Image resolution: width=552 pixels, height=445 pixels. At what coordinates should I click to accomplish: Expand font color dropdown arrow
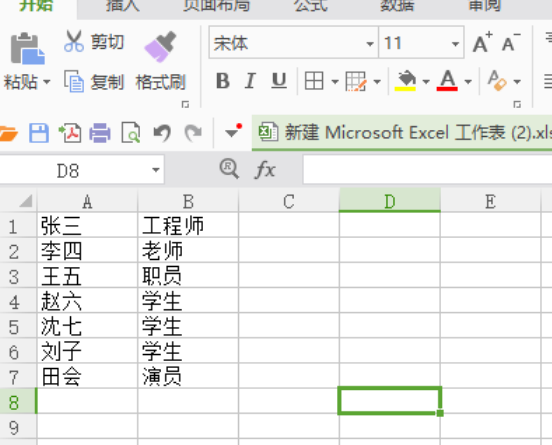[468, 82]
